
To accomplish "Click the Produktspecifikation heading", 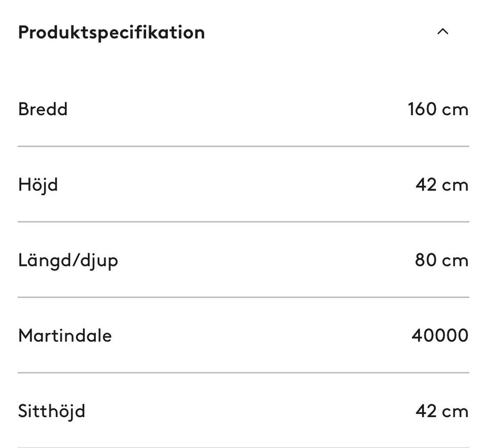I will [112, 32].
